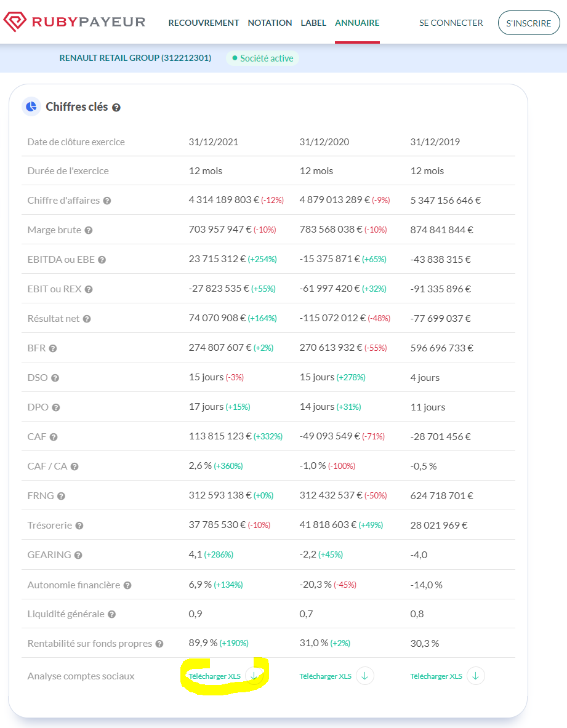Screen dimensions: 567x728
Task: Click download arrow icon for 2021 XLS
Action: (254, 676)
